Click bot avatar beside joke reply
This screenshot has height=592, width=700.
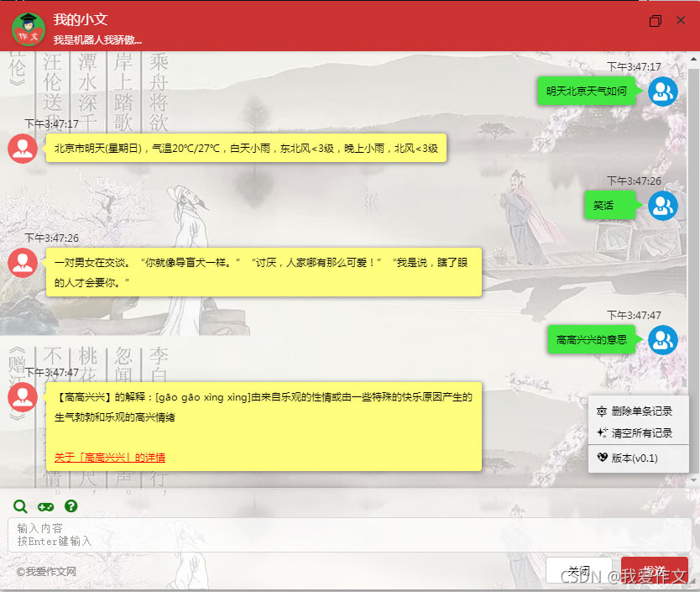tap(23, 263)
